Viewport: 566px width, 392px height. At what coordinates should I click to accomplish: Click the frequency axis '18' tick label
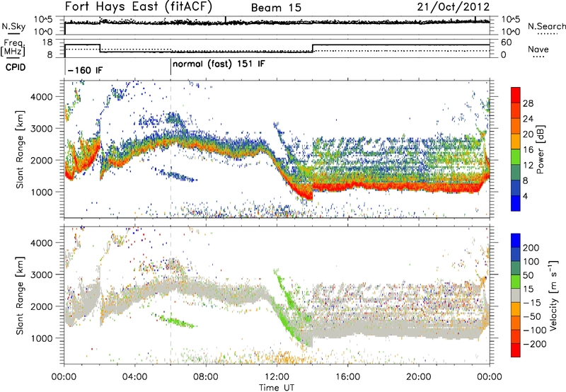point(47,42)
